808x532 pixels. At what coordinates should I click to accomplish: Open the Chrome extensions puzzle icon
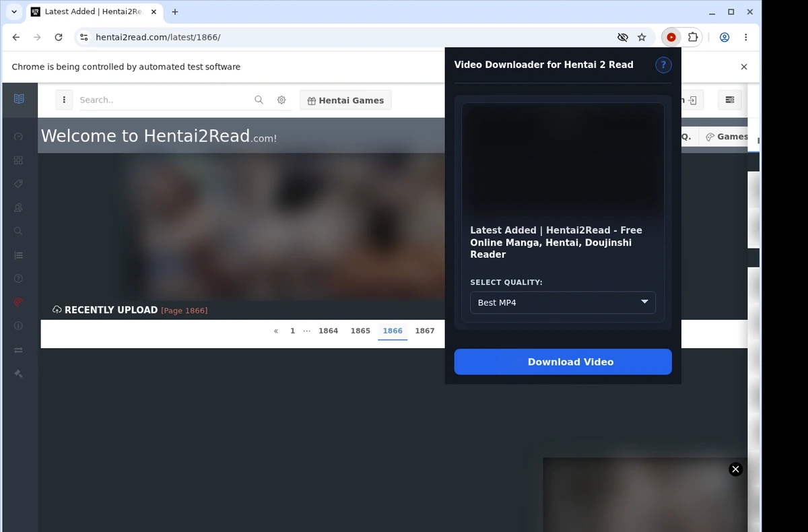pyautogui.click(x=692, y=37)
